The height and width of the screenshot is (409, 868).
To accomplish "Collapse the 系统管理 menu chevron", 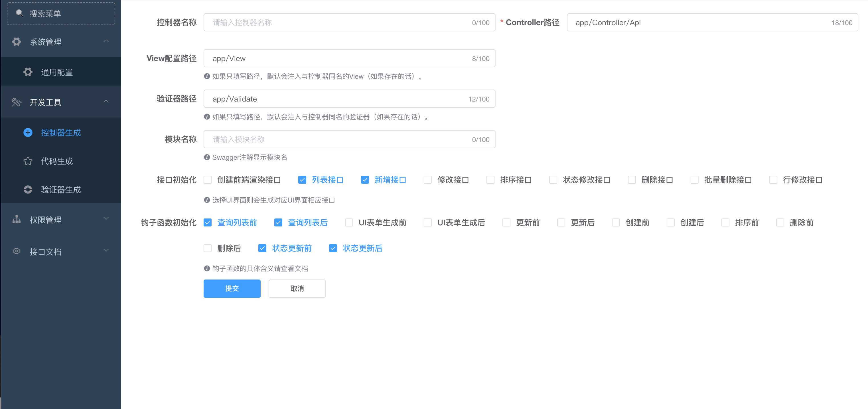I will (x=106, y=41).
